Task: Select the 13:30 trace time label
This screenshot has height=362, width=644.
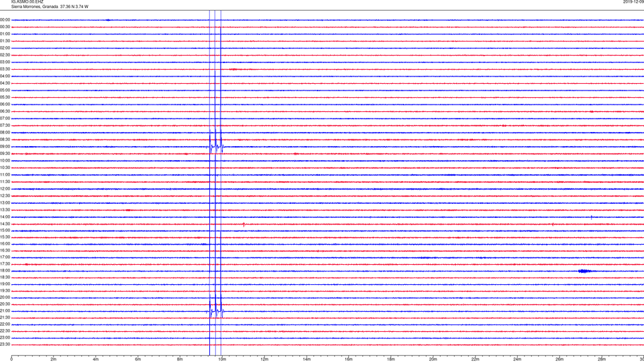Action: tap(5, 210)
